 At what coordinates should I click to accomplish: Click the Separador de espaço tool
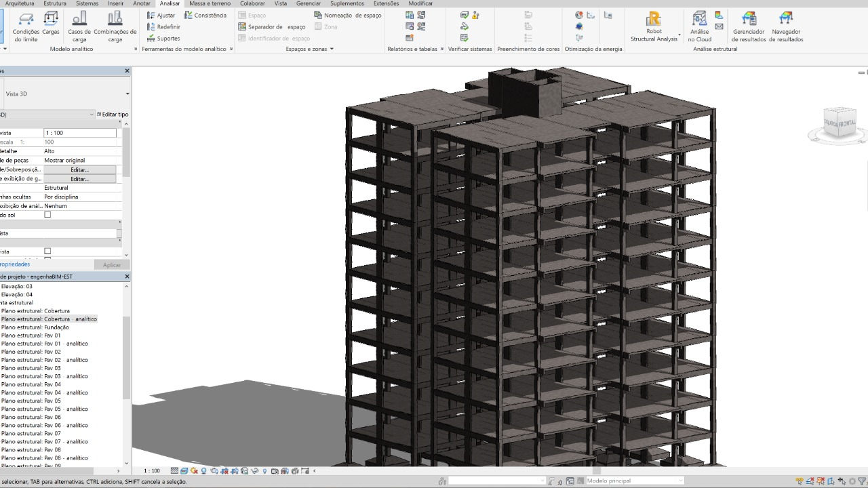tap(272, 27)
